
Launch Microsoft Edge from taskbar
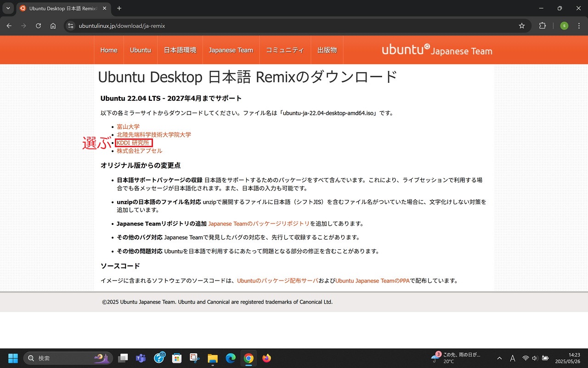click(x=231, y=358)
